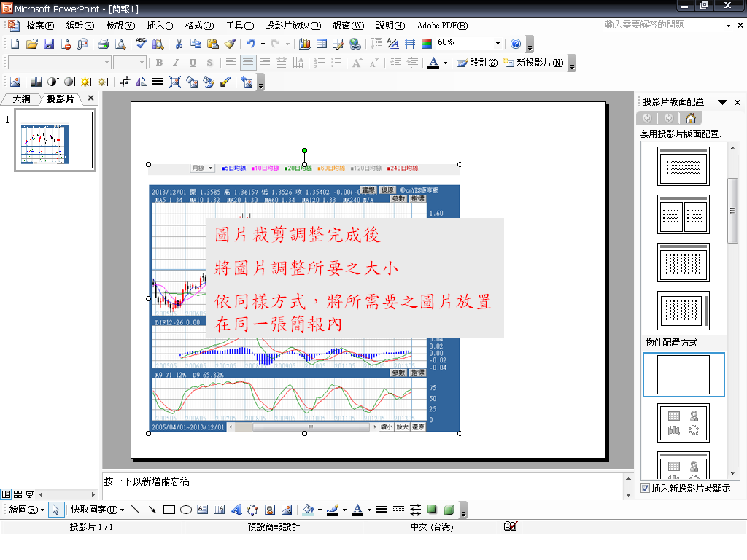Select the Format Painter brush icon
Image resolution: width=747 pixels, height=560 pixels.
pyautogui.click(x=230, y=44)
